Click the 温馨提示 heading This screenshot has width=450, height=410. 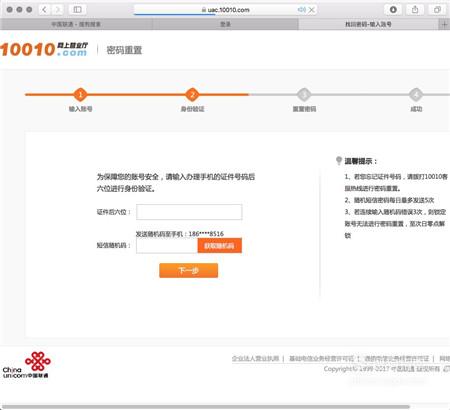[x=361, y=161]
